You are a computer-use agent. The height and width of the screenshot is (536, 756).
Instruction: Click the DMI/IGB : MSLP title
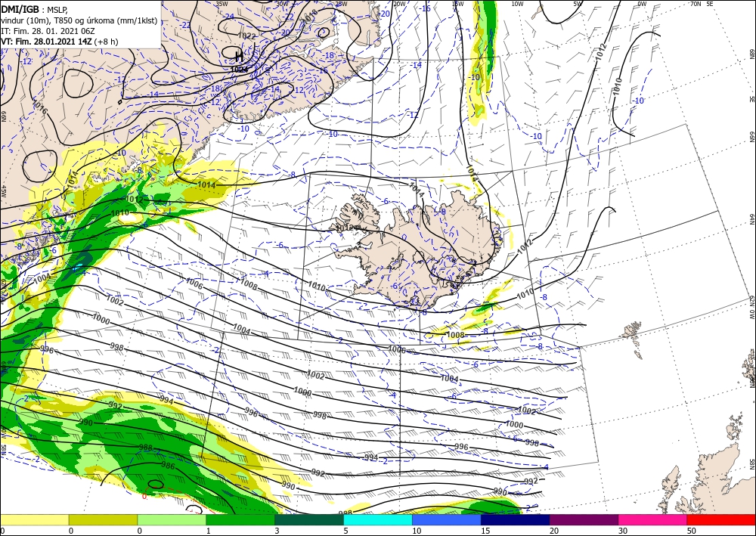pos(34,10)
